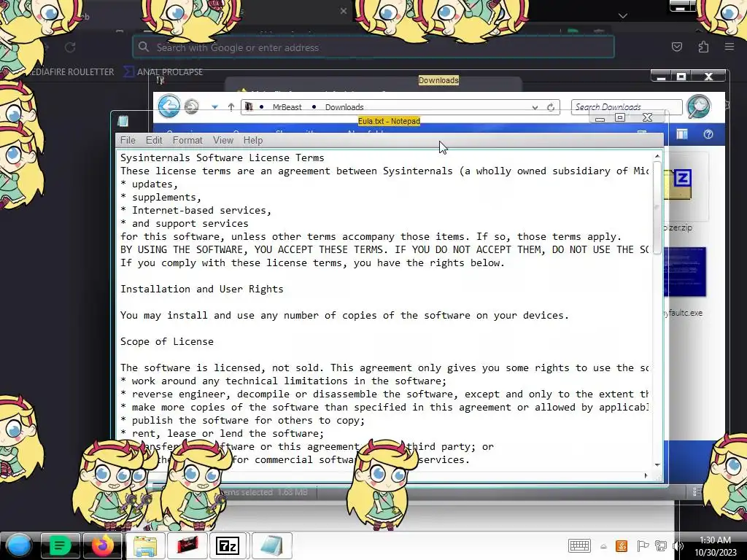Click MrBeast in the Explorer address path

[287, 107]
